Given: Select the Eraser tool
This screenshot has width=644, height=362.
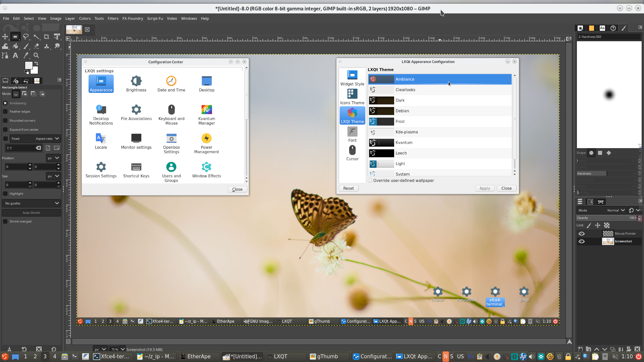Looking at the screenshot, I should (x=36, y=46).
